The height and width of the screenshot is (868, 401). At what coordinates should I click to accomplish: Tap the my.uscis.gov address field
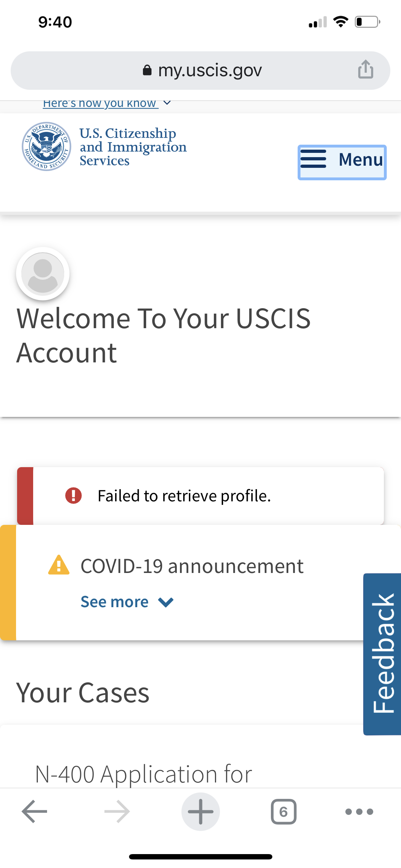(x=200, y=70)
